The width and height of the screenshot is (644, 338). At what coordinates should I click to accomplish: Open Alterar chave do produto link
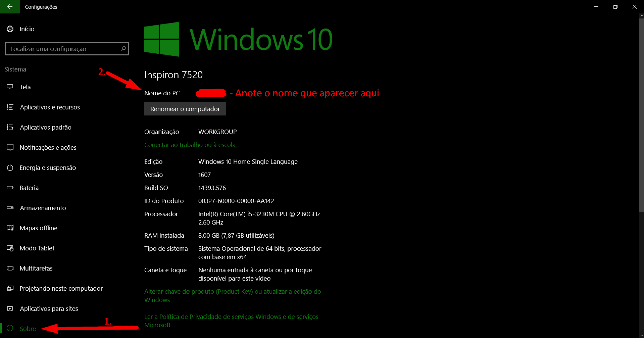click(233, 296)
